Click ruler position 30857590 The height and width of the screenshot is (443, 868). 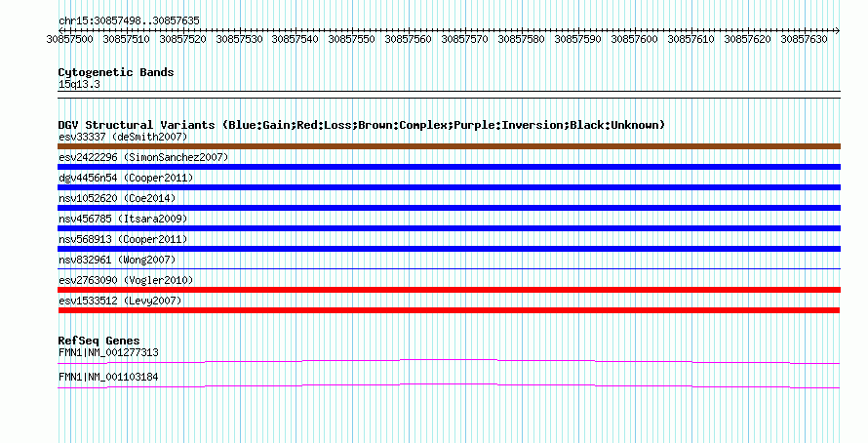[x=577, y=39]
